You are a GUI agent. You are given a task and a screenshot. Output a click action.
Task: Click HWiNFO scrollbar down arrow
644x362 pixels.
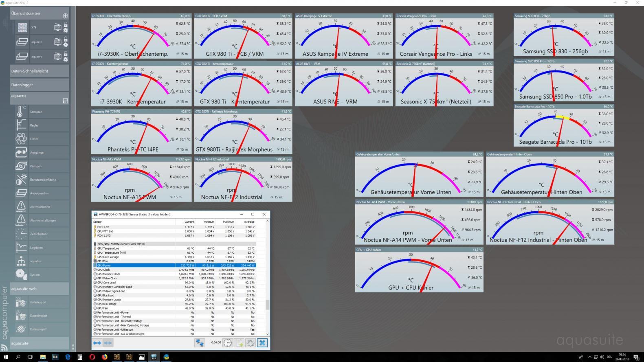tap(267, 334)
